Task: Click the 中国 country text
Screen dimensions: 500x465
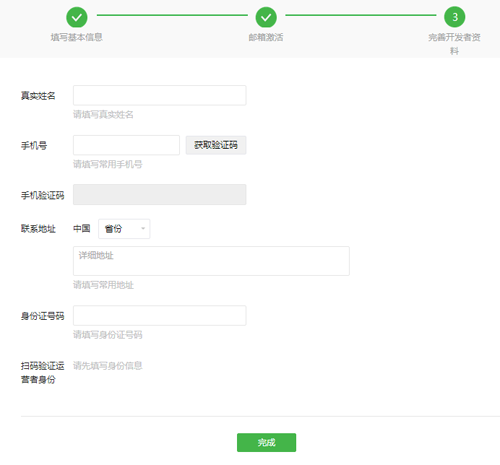Action: coord(82,229)
